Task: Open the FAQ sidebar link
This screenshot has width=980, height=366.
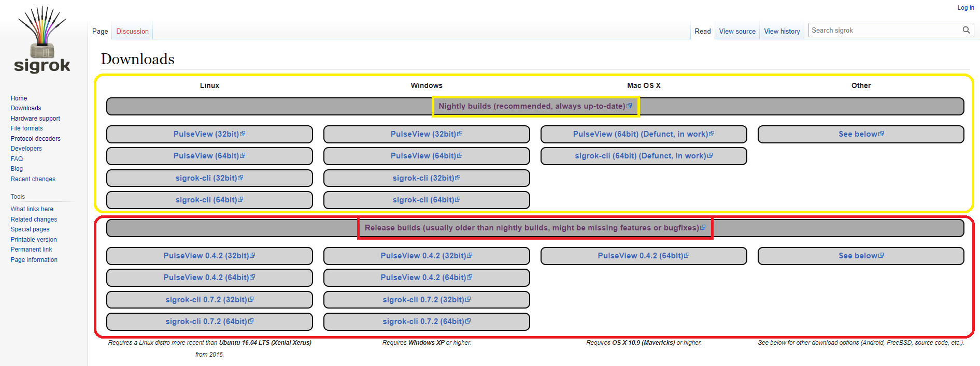Action: click(17, 159)
